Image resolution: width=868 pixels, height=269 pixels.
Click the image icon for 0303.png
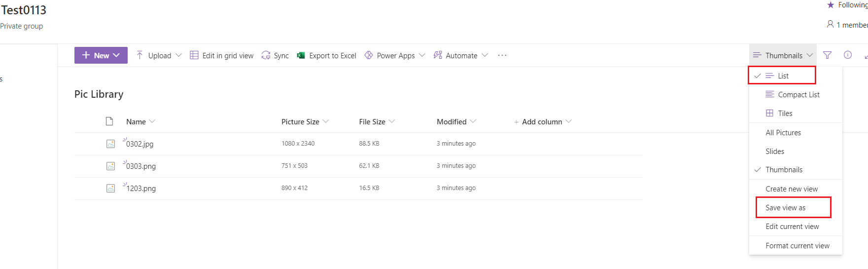tap(111, 166)
